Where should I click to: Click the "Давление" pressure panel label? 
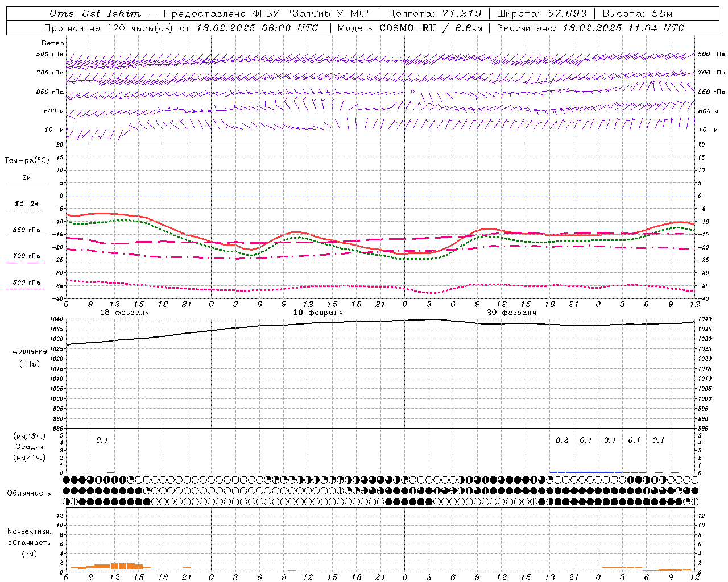pos(30,351)
